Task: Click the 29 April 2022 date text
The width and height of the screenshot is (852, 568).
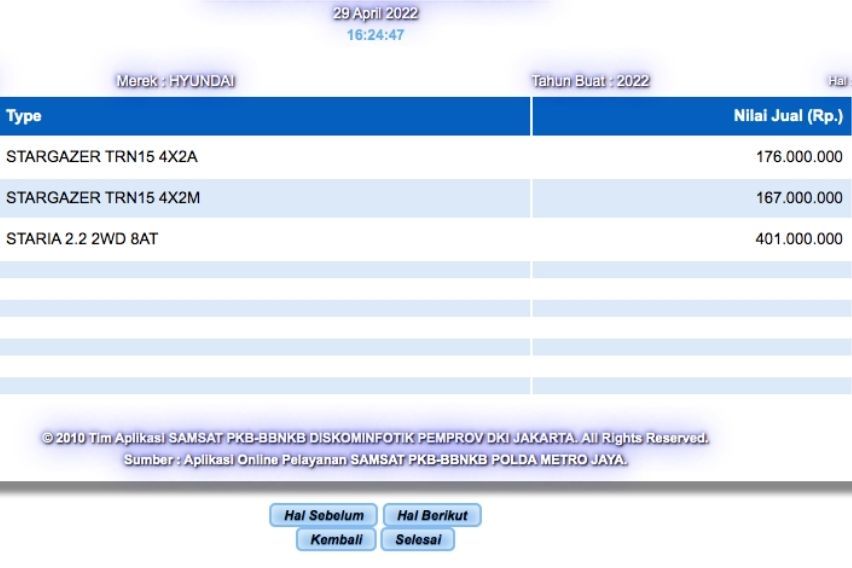Action: click(x=375, y=14)
